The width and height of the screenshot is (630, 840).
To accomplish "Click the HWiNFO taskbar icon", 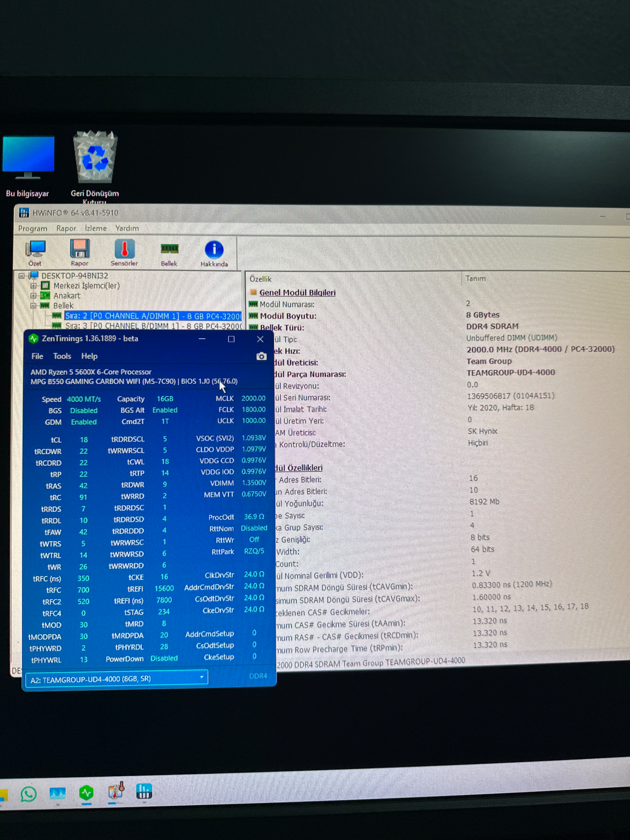I will 144,791.
